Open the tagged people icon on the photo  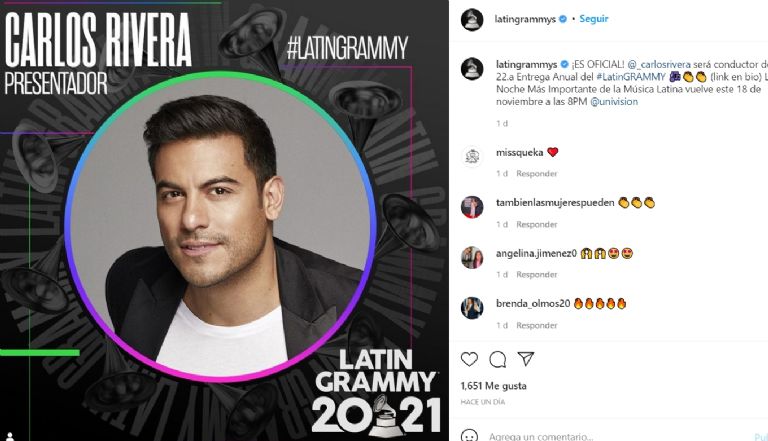point(9,436)
